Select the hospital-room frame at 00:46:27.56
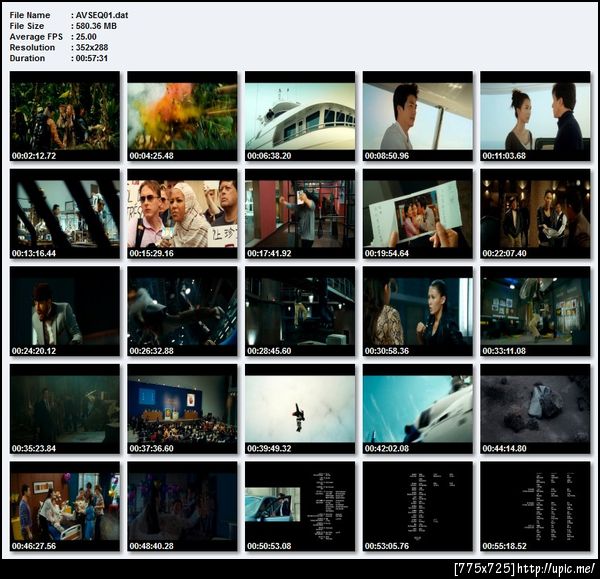Screen dimensions: 600x579 [x=65, y=506]
